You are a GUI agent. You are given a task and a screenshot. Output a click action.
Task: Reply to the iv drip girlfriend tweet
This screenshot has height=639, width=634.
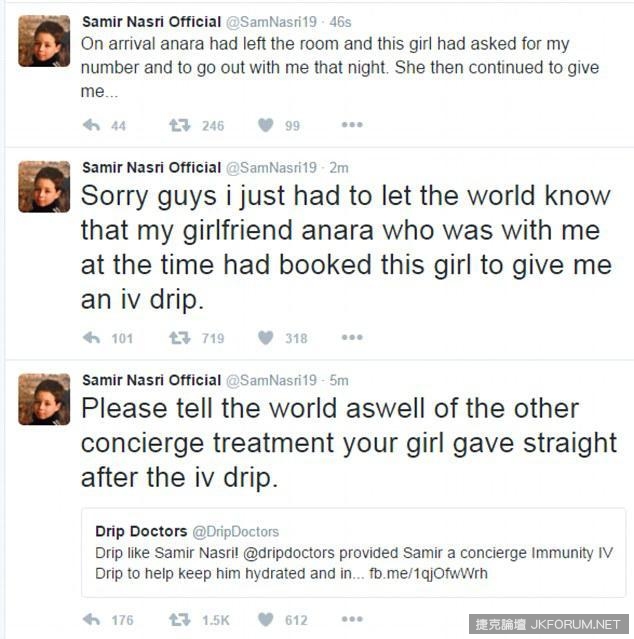[91, 338]
